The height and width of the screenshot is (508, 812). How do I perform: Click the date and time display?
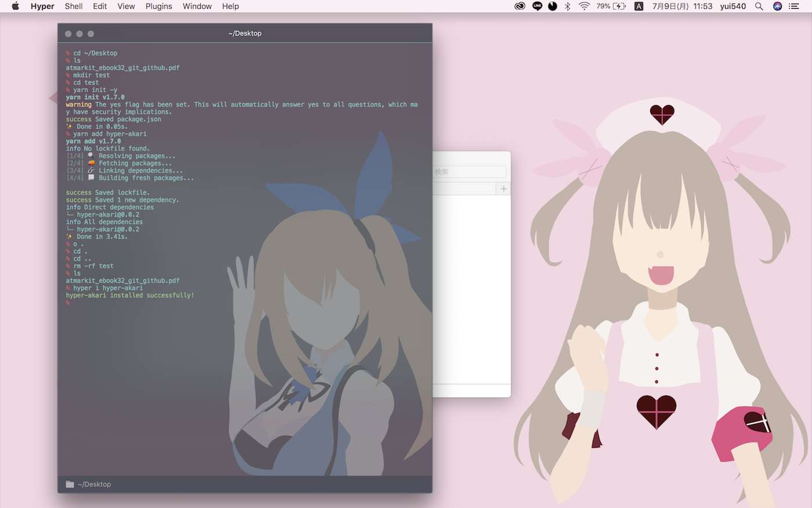[682, 6]
